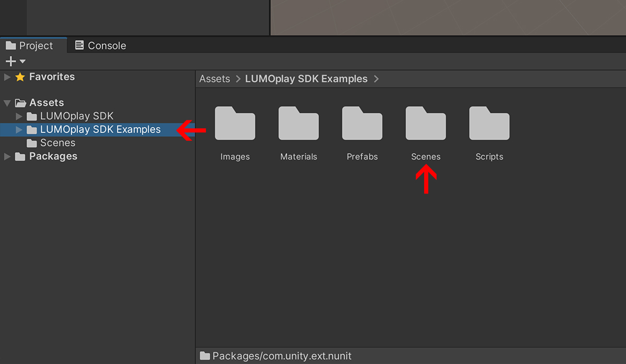The height and width of the screenshot is (364, 626).
Task: Click the Packages folder icon in the tree
Action: (x=20, y=156)
